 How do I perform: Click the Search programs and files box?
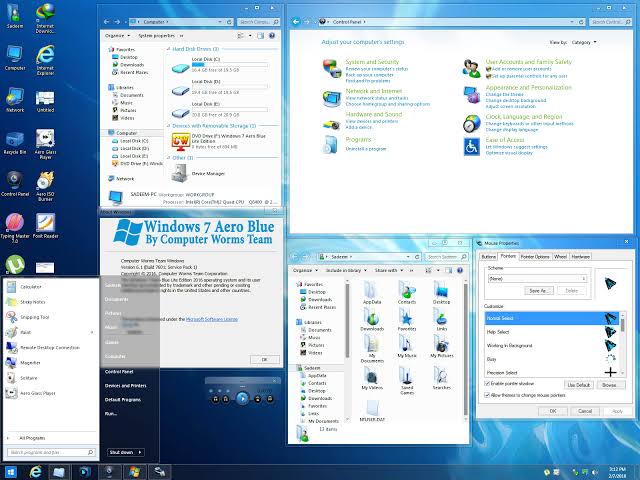pos(51,452)
